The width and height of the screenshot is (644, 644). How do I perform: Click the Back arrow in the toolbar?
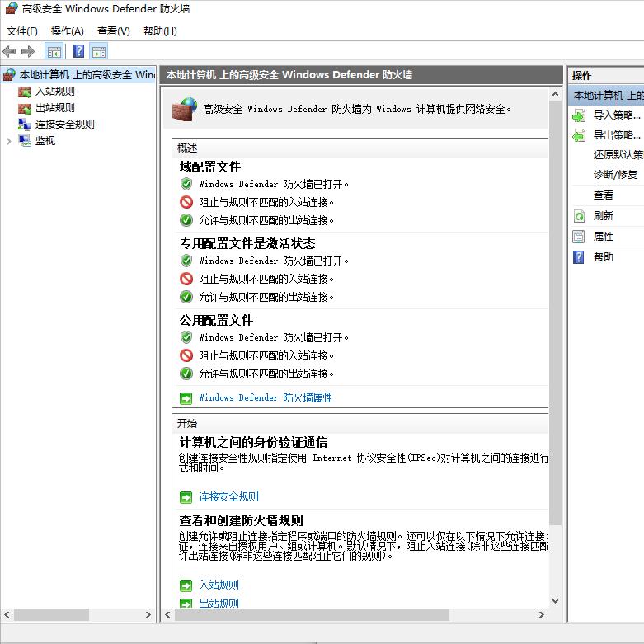click(x=9, y=52)
